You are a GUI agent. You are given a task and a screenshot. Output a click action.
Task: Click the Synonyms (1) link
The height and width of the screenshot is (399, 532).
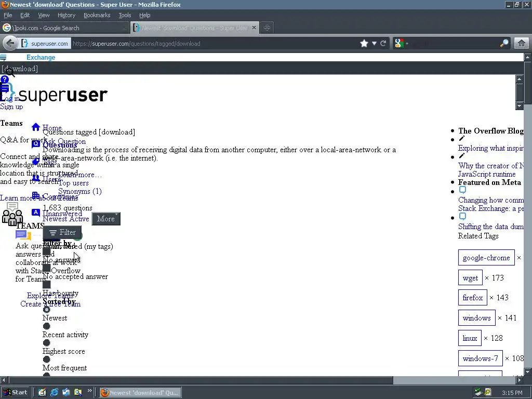click(x=79, y=191)
